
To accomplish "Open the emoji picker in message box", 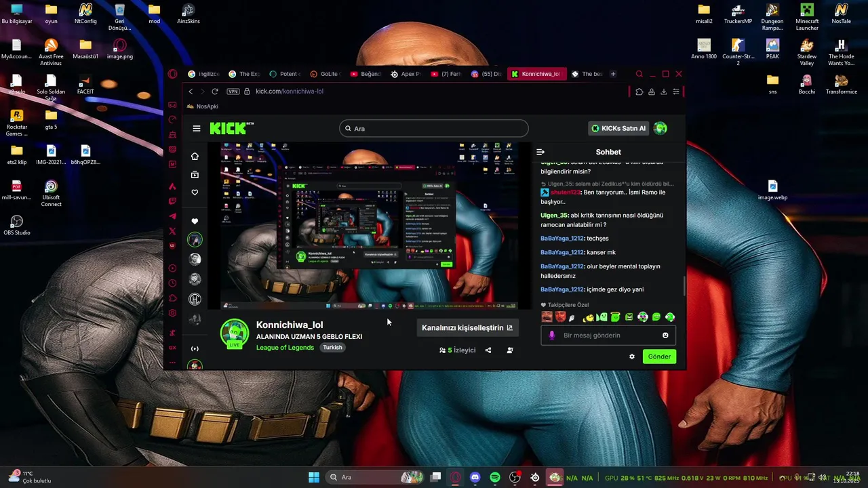I will coord(665,335).
